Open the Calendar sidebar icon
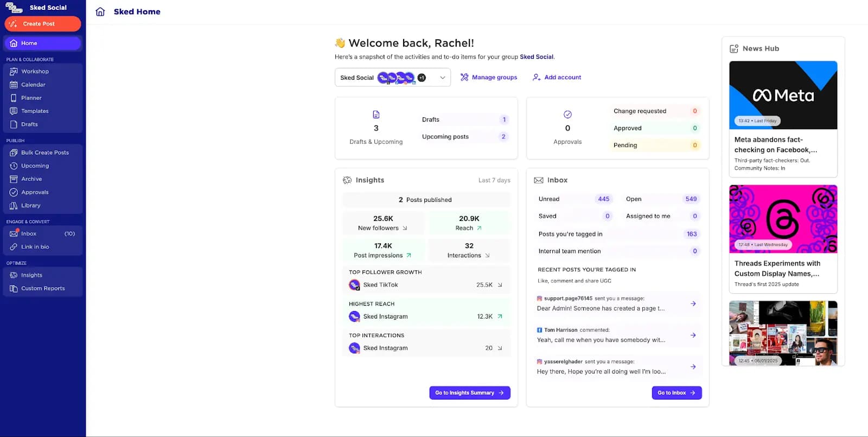Viewport: 868px width, 437px height. [14, 85]
